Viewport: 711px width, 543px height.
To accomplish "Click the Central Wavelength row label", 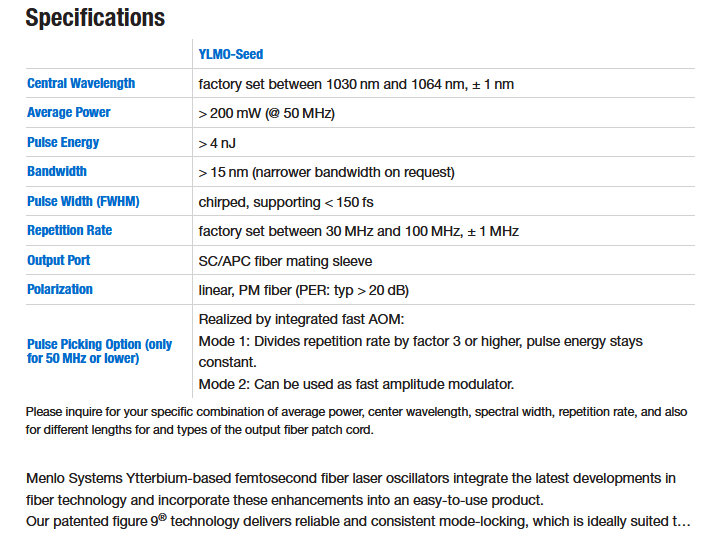I will [x=81, y=83].
